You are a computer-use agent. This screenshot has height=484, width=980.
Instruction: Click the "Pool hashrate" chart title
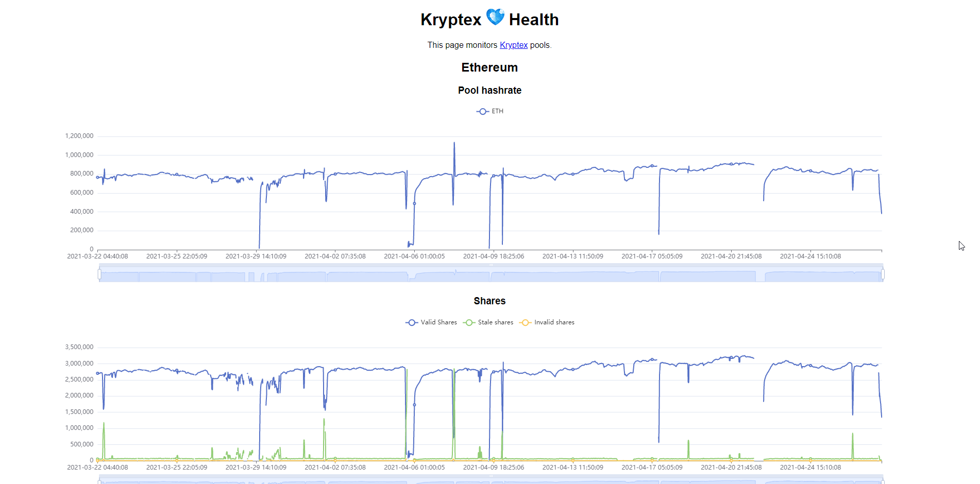coord(489,91)
